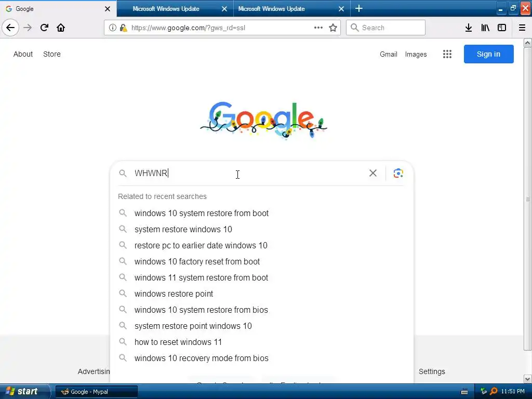Open the Google apps grid
Screen dimensions: 532x399
[x=447, y=54]
